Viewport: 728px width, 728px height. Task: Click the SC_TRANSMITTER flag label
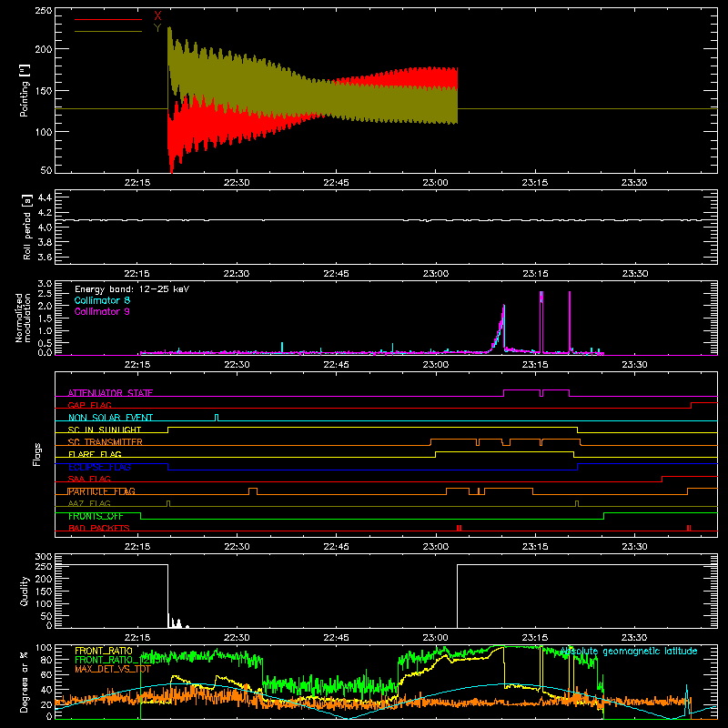click(106, 442)
